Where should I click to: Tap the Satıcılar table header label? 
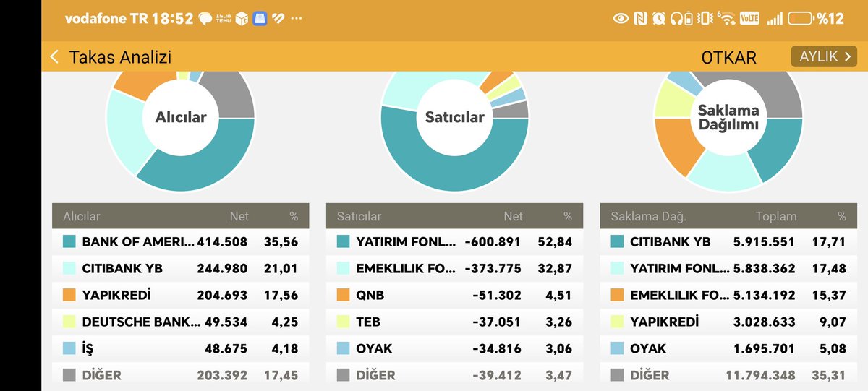[x=359, y=216]
